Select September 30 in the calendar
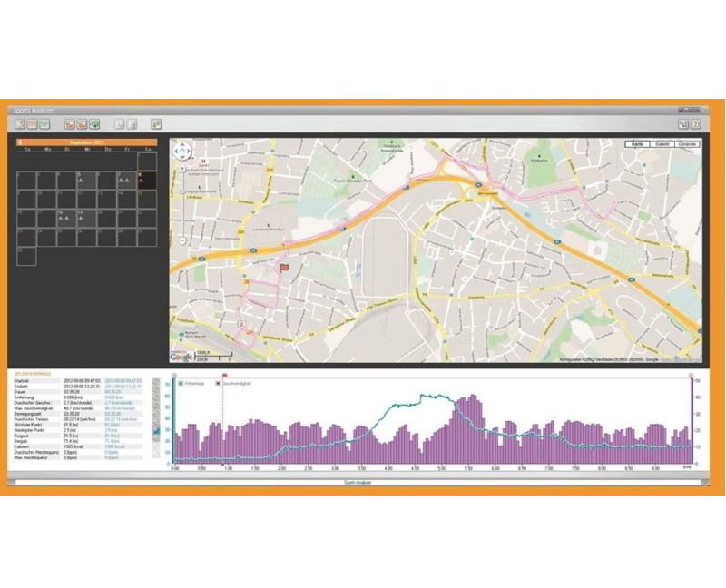This screenshot has width=726, height=588. [x=26, y=257]
